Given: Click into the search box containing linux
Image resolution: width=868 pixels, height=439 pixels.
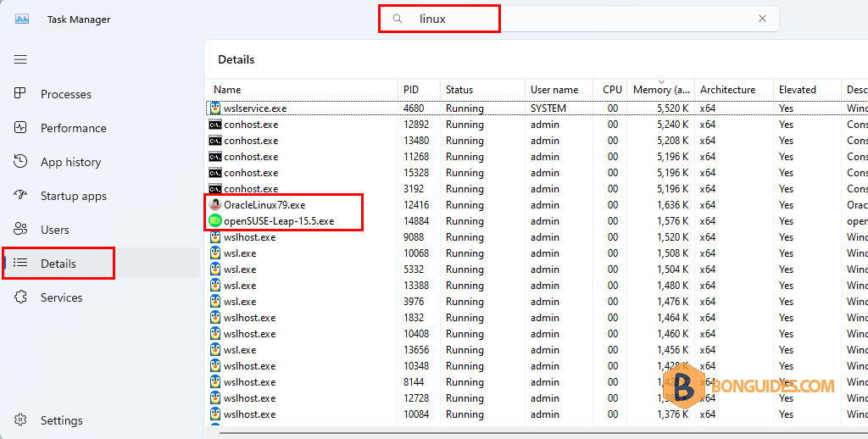Looking at the screenshot, I should click(x=578, y=19).
